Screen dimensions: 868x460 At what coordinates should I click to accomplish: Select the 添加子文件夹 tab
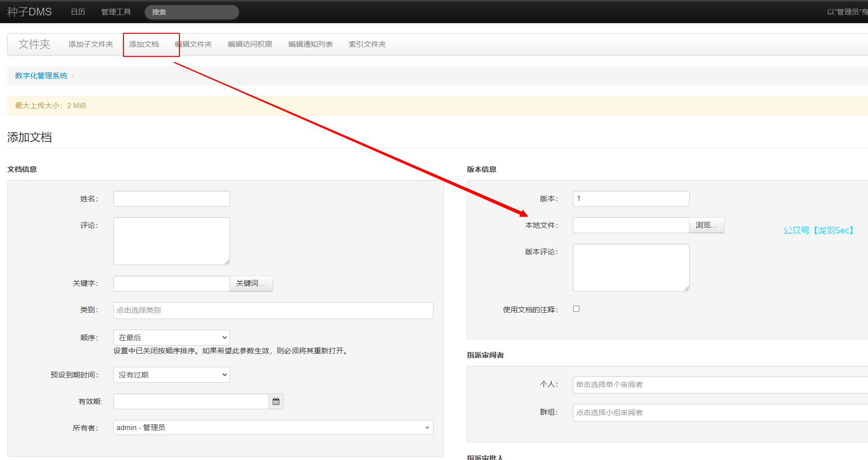click(91, 44)
